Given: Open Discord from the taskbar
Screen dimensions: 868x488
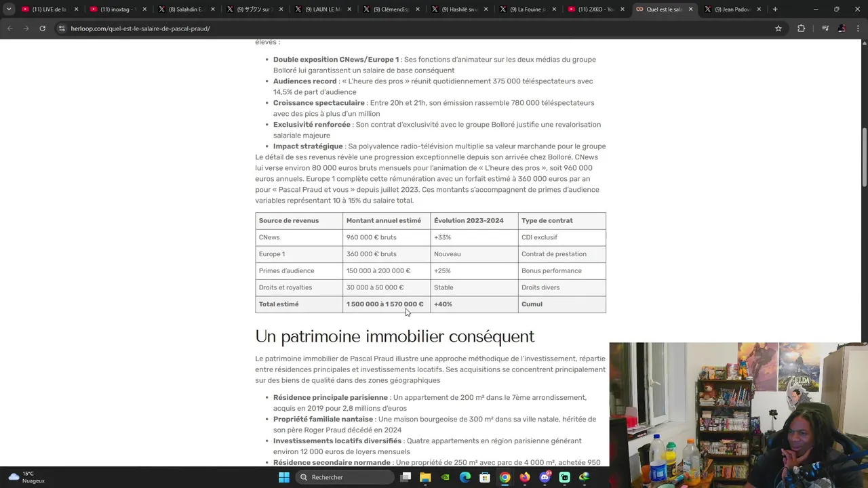Looking at the screenshot, I should pyautogui.click(x=545, y=477).
